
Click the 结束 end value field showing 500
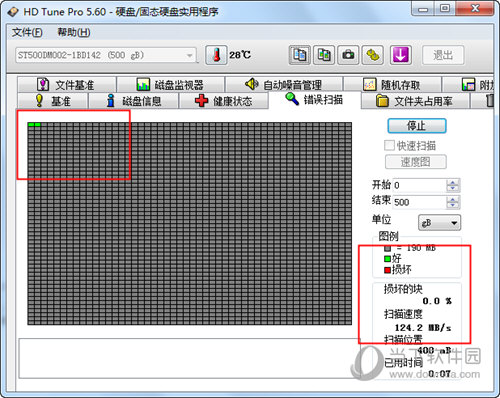420,202
